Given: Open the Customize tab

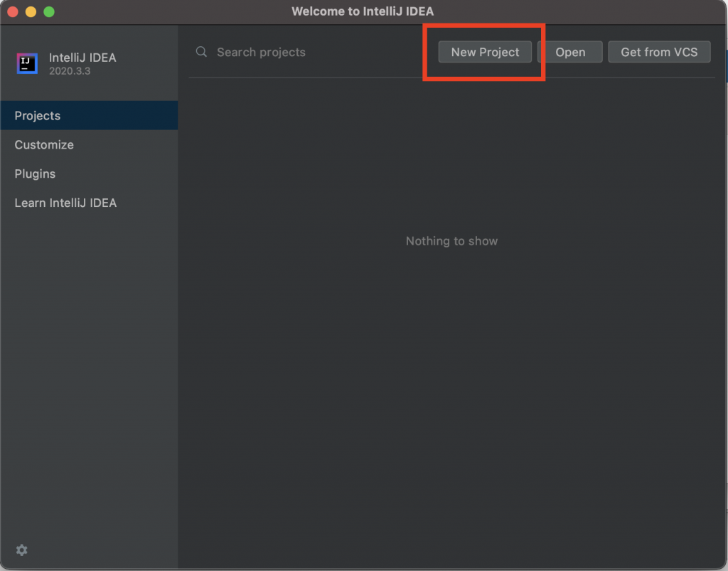Looking at the screenshot, I should (x=89, y=145).
